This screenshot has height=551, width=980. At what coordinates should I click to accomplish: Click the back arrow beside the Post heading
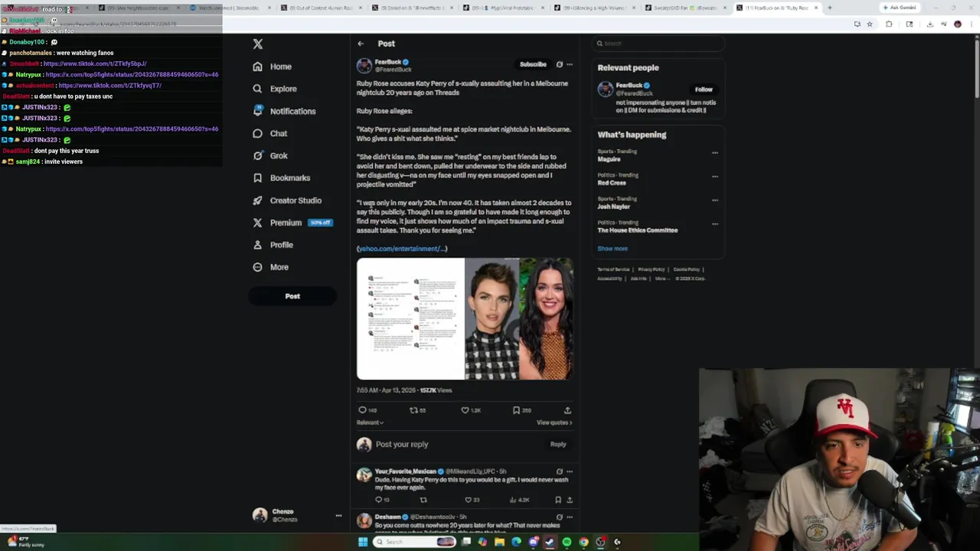click(x=361, y=44)
